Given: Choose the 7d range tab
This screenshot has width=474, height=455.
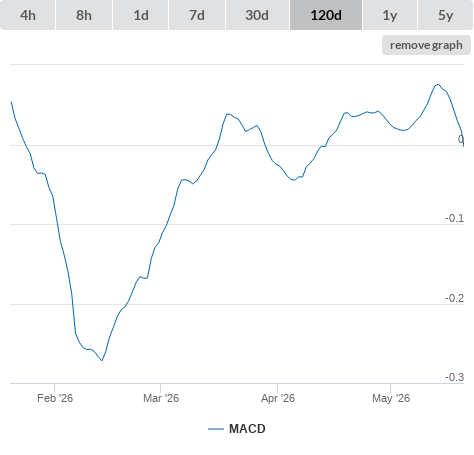Looking at the screenshot, I should (197, 15).
